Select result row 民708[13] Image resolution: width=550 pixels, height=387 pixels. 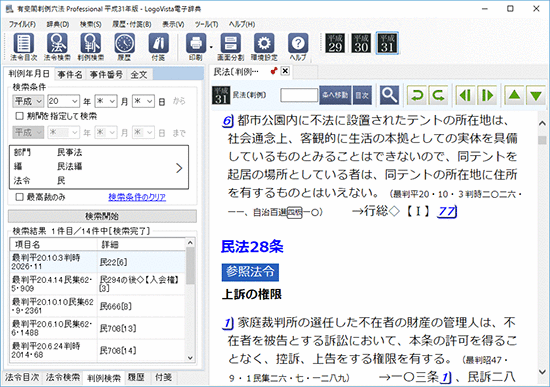tap(98, 328)
